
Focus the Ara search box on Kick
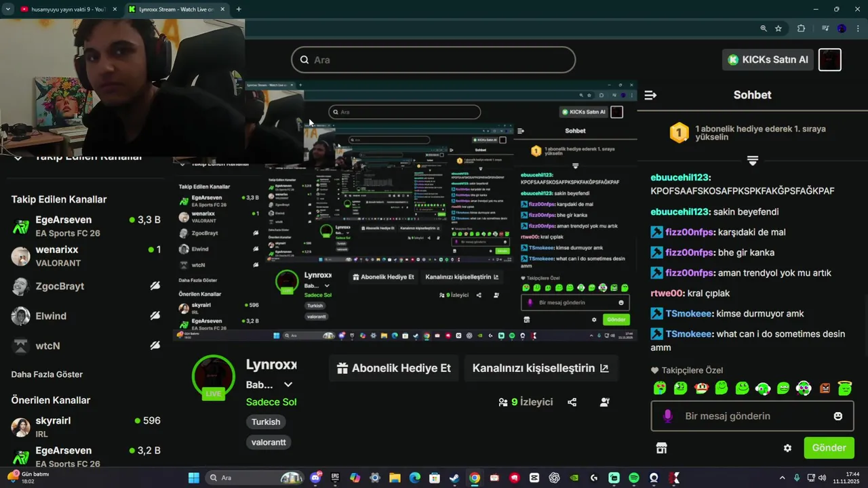coord(433,60)
